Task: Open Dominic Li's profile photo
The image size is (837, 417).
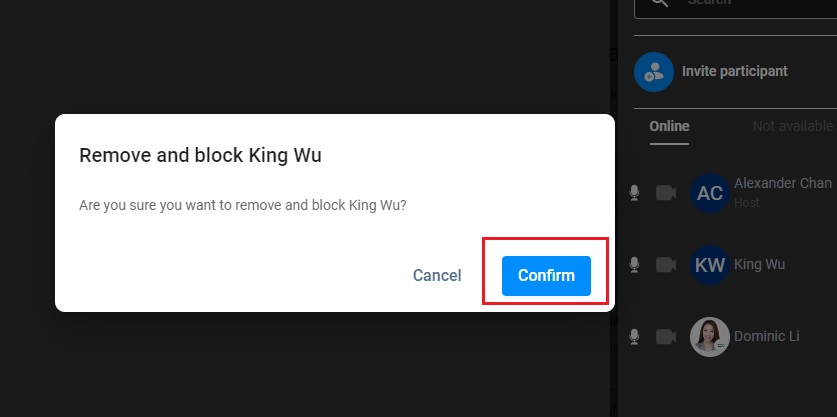Action: click(x=710, y=336)
